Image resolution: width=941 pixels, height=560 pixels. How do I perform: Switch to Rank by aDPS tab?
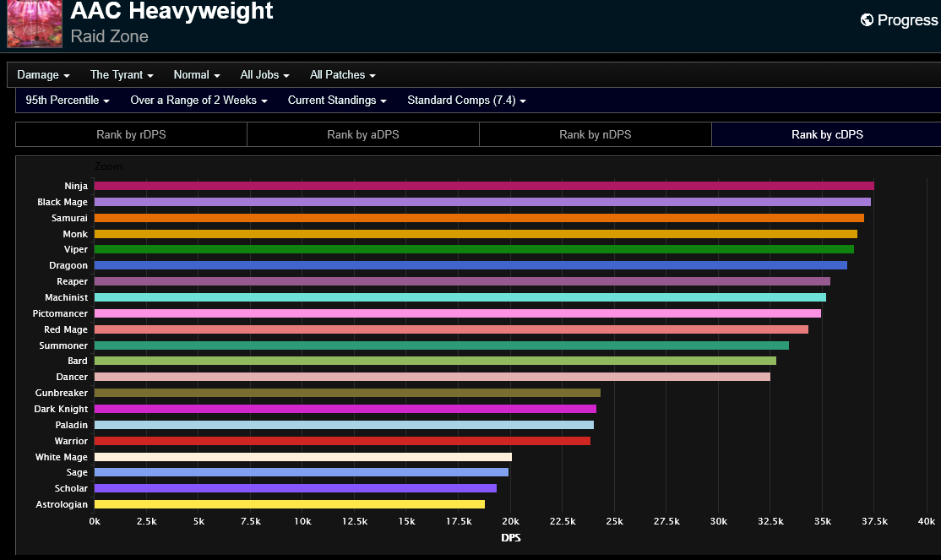pos(363,134)
